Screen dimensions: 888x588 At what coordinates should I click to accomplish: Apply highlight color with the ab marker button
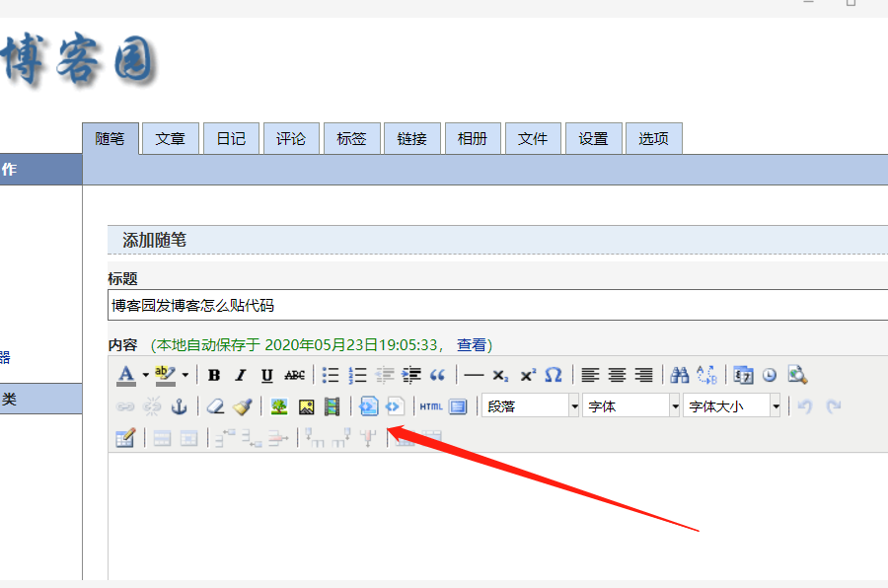click(x=166, y=375)
